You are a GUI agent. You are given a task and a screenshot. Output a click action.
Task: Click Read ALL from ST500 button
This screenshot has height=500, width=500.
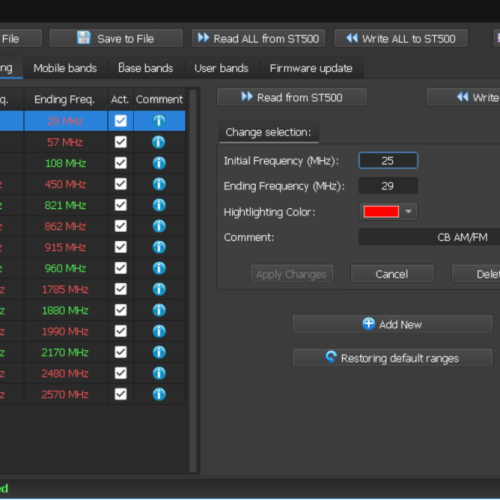click(258, 38)
